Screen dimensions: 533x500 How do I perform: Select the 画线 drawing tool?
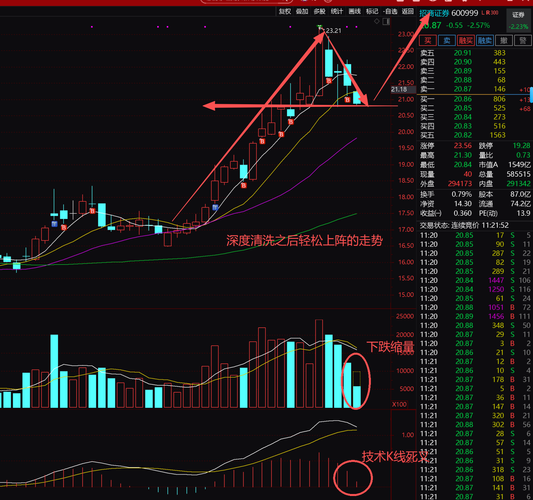click(x=355, y=12)
